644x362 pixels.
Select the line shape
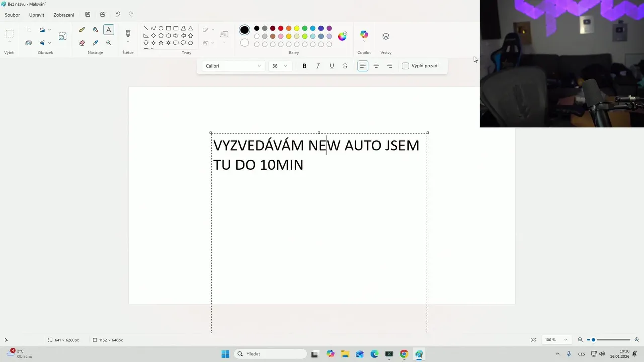click(146, 28)
